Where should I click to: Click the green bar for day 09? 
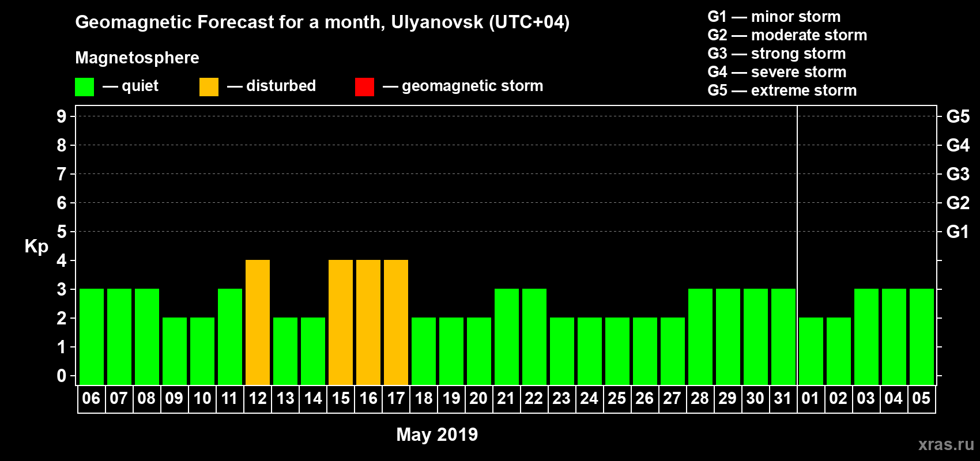pos(175,351)
